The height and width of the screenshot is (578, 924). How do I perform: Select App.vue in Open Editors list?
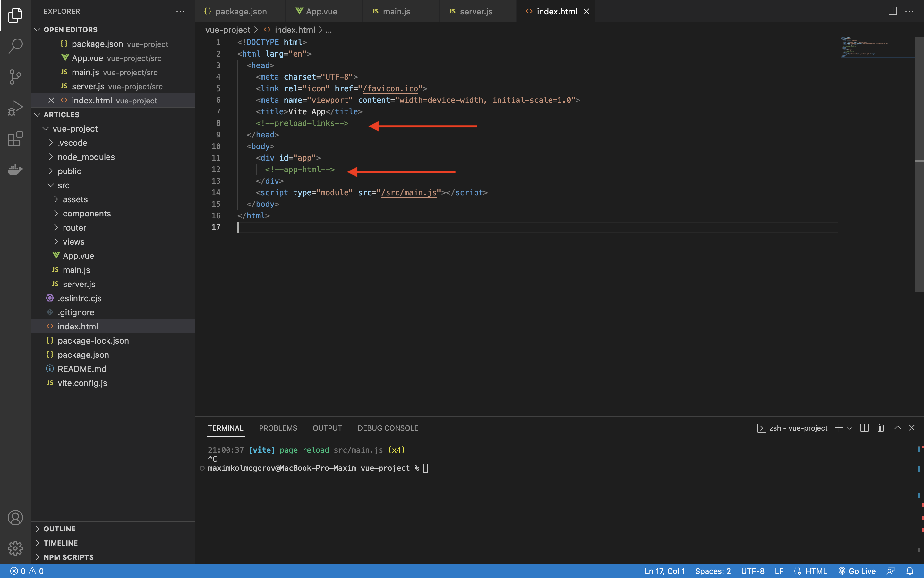pos(113,58)
